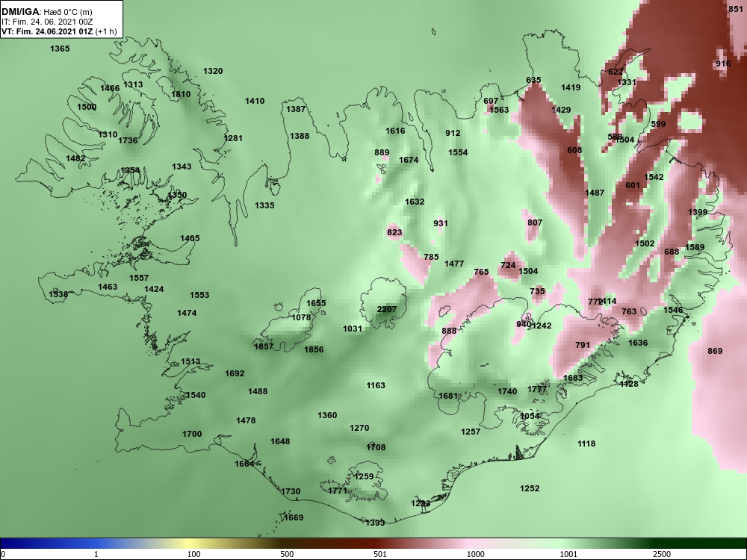Click the map value 1589
The height and width of the screenshot is (560, 747).
click(695, 247)
